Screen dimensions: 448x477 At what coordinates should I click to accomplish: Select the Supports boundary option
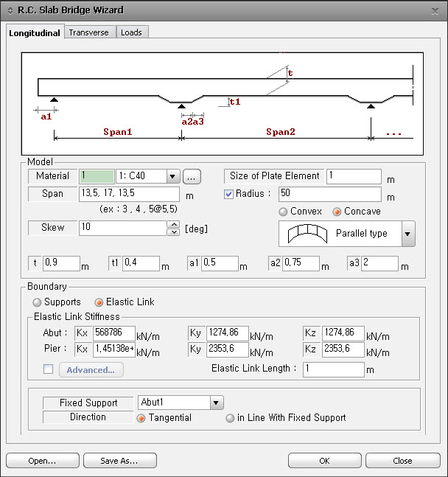[37, 302]
